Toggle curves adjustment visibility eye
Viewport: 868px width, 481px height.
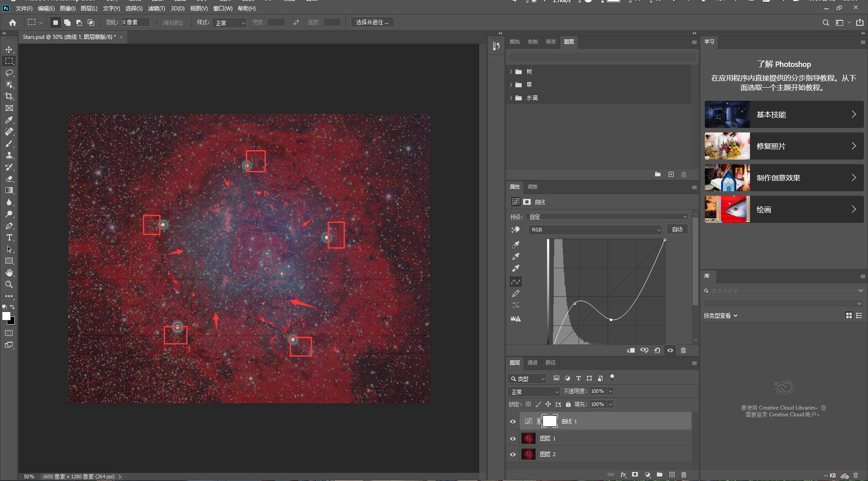pos(670,350)
